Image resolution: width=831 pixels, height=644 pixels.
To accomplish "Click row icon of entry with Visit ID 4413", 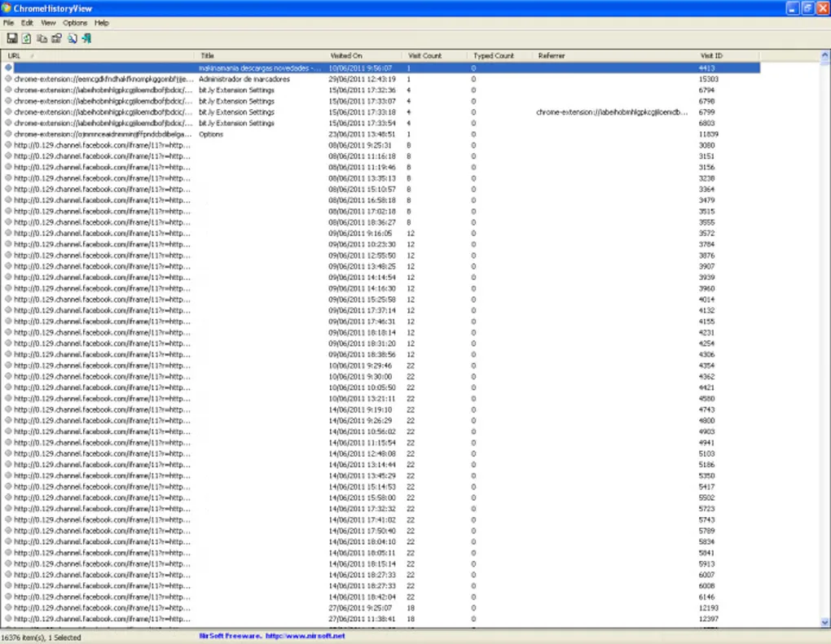I will coord(8,68).
